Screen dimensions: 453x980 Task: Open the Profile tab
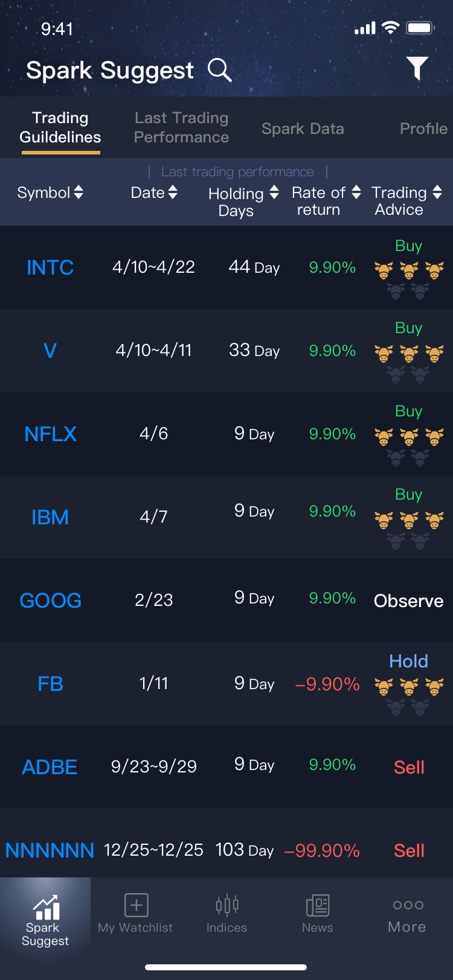424,129
